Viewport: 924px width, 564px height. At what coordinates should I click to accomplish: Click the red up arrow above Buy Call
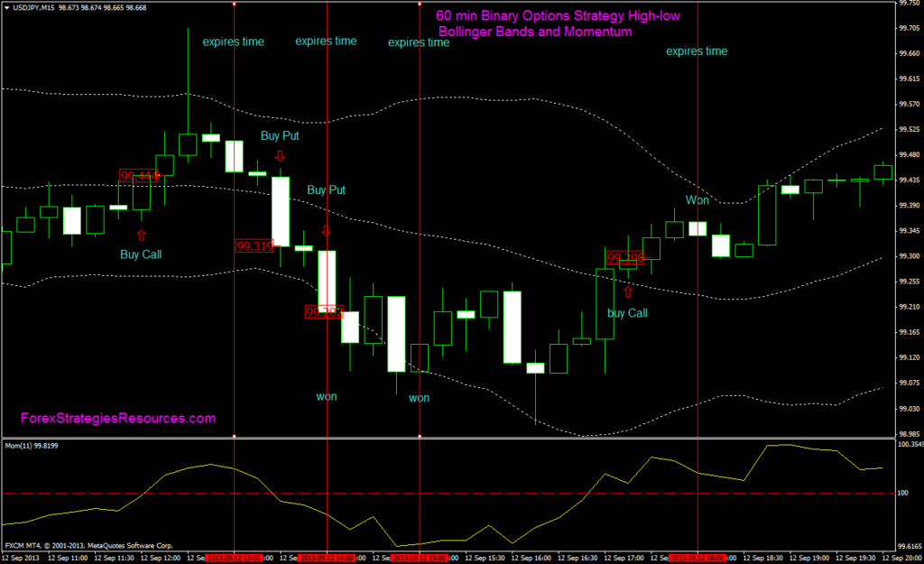coord(141,235)
